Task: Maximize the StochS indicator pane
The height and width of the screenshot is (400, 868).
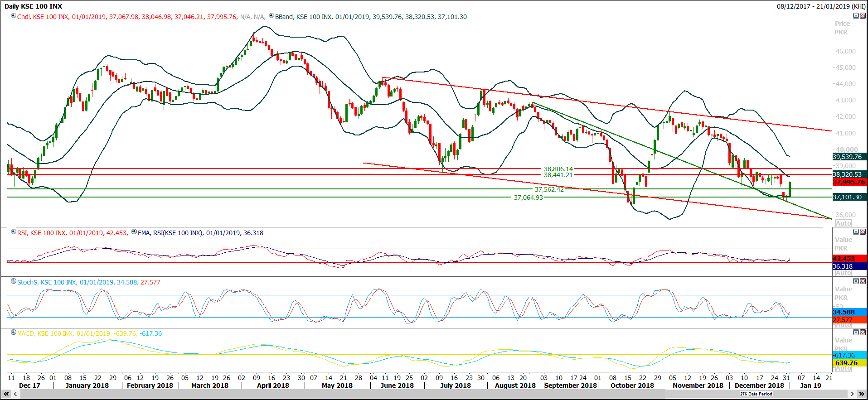Action: click(x=856, y=281)
